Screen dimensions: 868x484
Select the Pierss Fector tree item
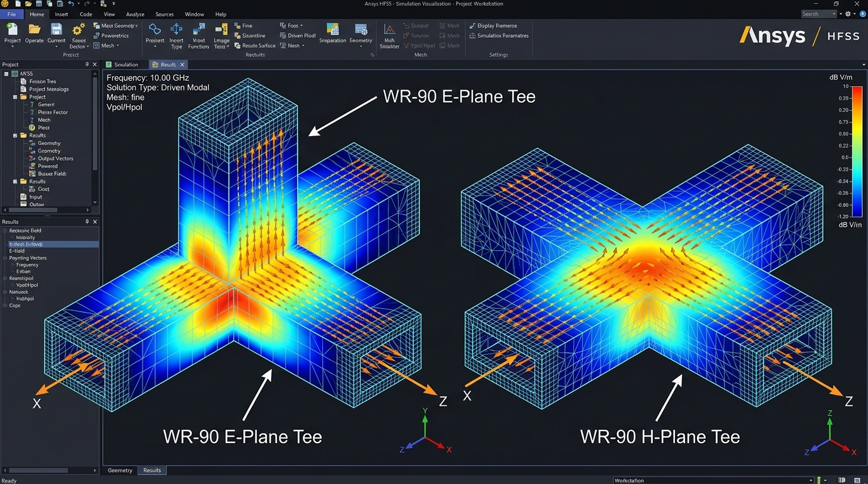53,112
